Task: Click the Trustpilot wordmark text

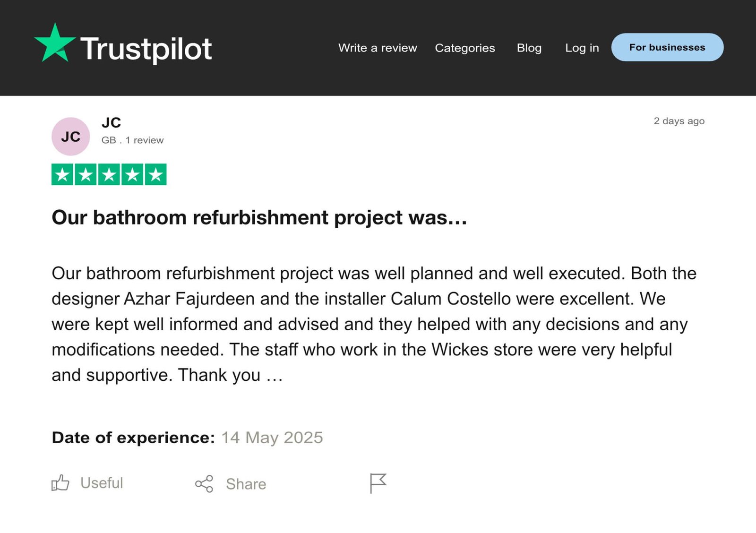Action: pos(146,49)
